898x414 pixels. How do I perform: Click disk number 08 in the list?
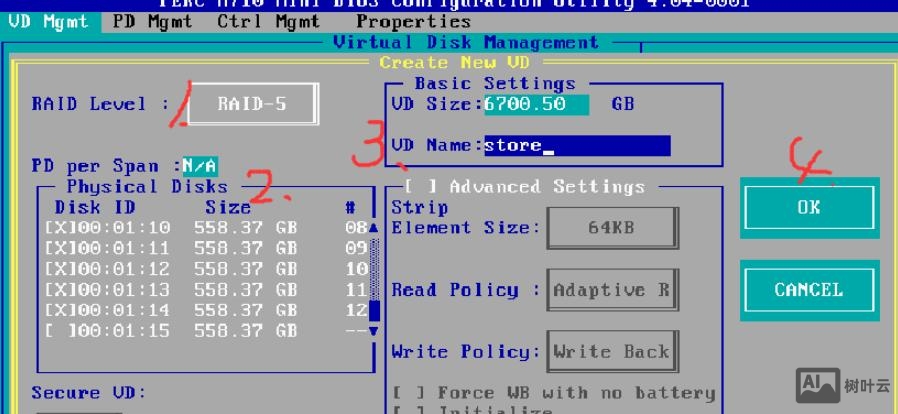point(356,228)
